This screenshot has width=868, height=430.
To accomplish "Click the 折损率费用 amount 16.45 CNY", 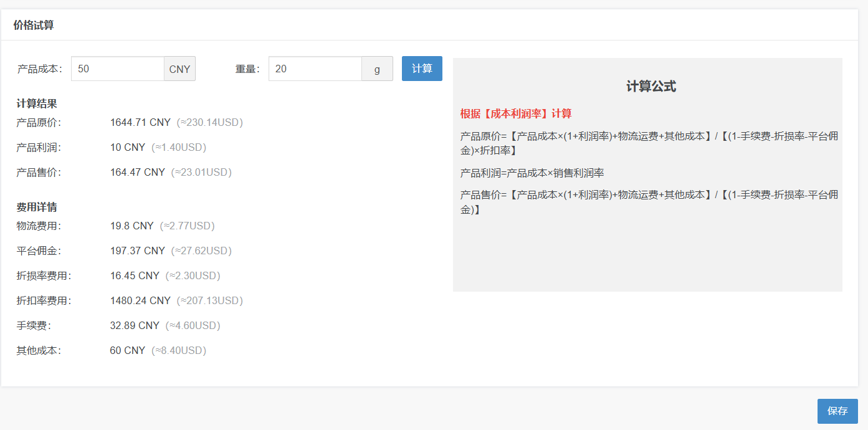I will pyautogui.click(x=135, y=275).
